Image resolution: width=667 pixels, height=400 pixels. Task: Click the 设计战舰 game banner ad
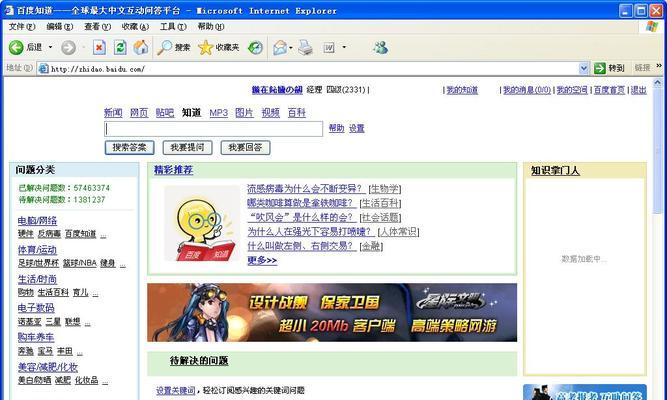[x=332, y=312]
